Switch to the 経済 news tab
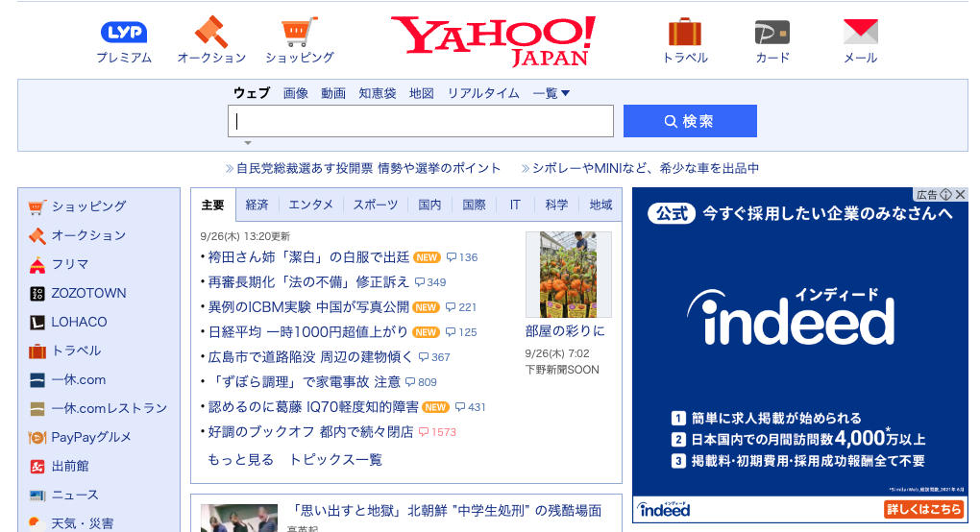 coord(257,205)
